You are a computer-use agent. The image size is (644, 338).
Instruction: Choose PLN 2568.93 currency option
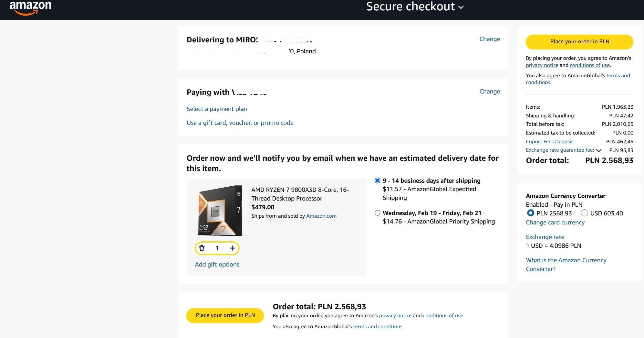pyautogui.click(x=530, y=213)
